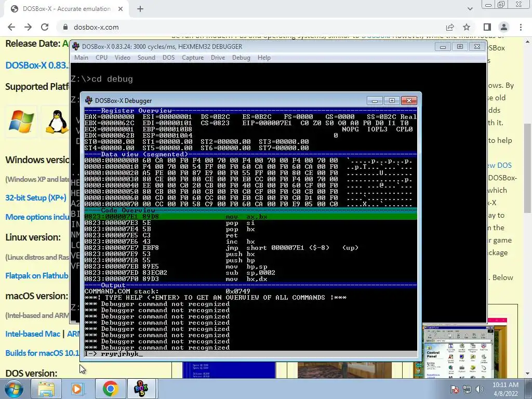Minimize the DOSBox-X Debugger window
Image resolution: width=532 pixels, height=399 pixels.
click(x=375, y=100)
